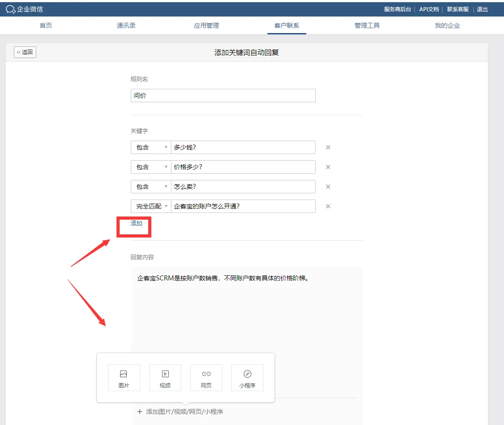Viewport: 504px width, 425px height.
Task: Add a webpage via the 网页 icon
Action: click(x=206, y=377)
